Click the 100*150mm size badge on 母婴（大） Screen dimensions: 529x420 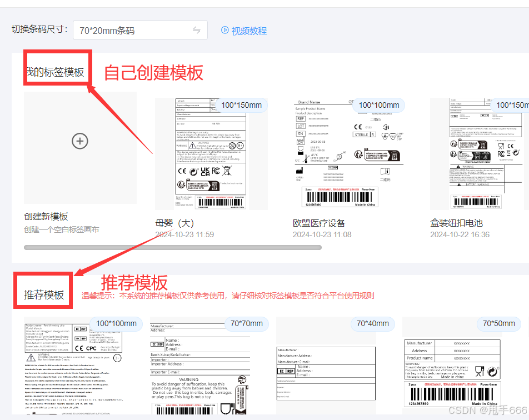pyautogui.click(x=242, y=105)
